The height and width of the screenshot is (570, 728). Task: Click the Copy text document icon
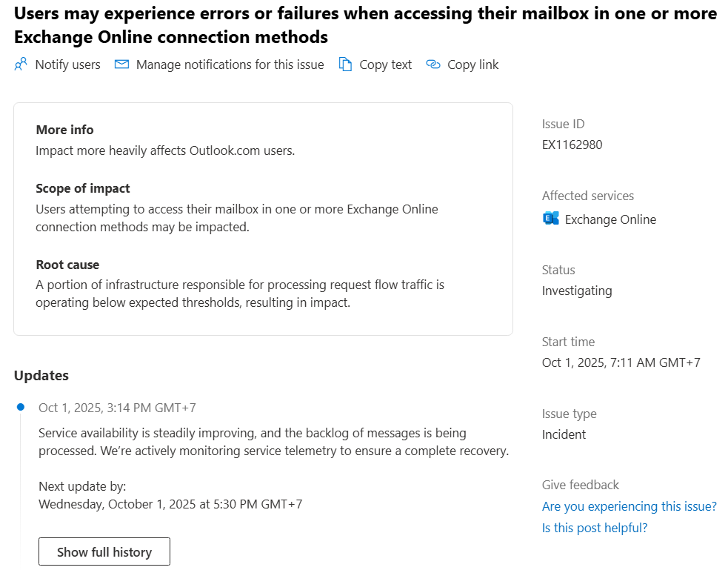[345, 64]
